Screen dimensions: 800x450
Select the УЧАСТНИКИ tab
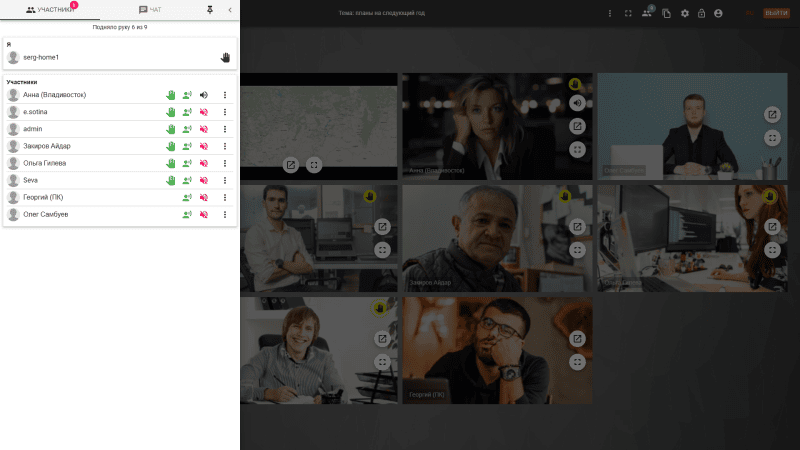point(50,9)
